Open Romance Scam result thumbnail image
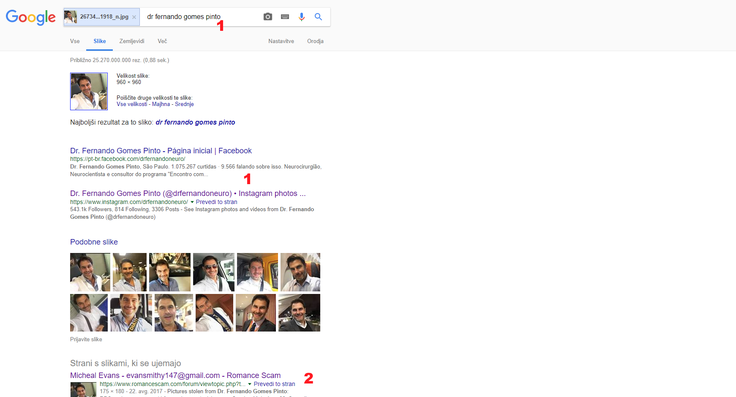Screen dimensions: 736x397 (x=83, y=390)
